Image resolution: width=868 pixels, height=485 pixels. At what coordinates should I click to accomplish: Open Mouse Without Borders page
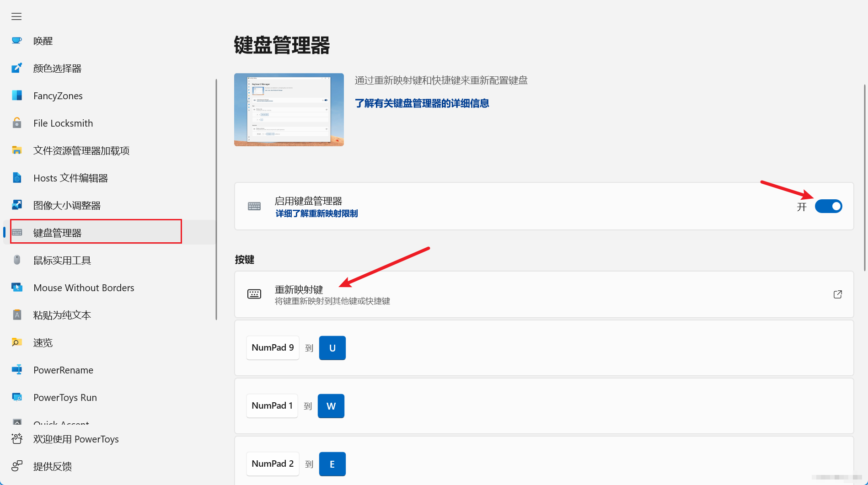click(x=84, y=288)
